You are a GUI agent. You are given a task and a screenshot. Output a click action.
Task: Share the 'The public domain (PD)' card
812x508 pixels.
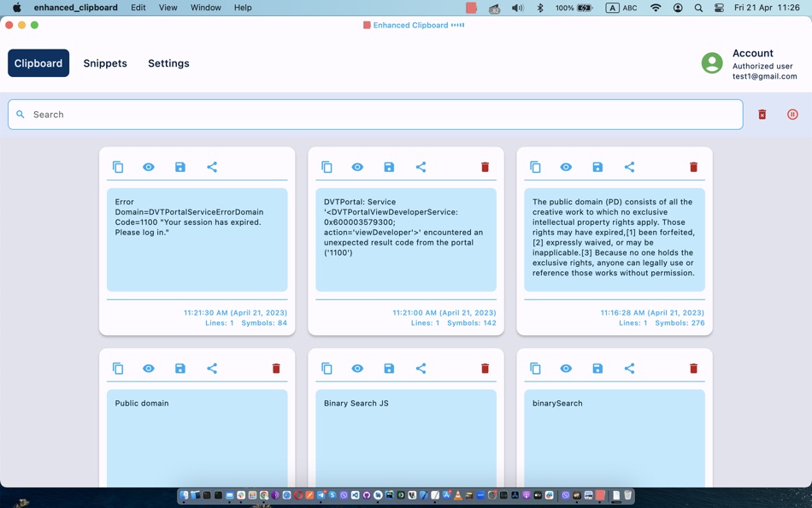coord(629,167)
